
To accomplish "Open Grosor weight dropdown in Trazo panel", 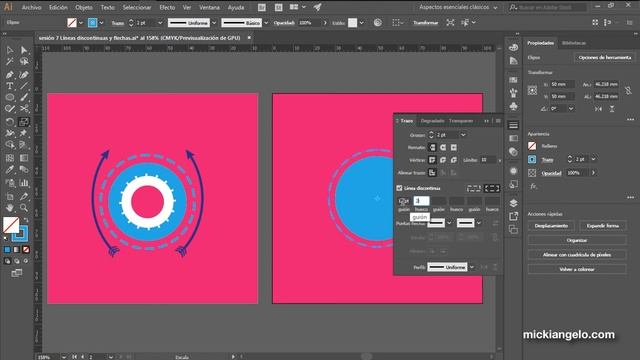I will point(463,135).
